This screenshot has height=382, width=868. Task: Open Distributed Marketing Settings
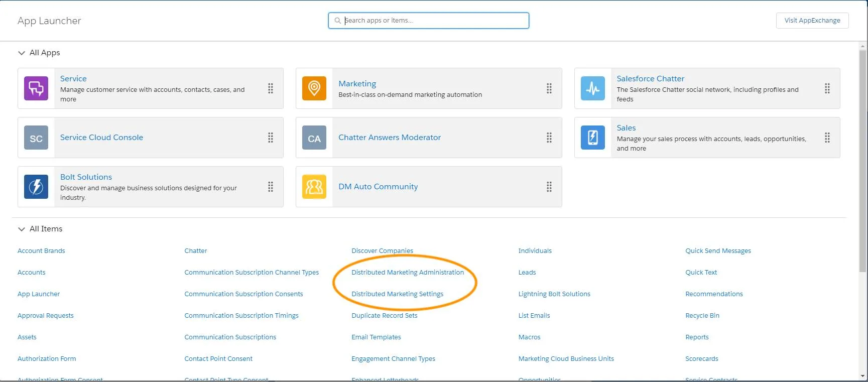(397, 294)
